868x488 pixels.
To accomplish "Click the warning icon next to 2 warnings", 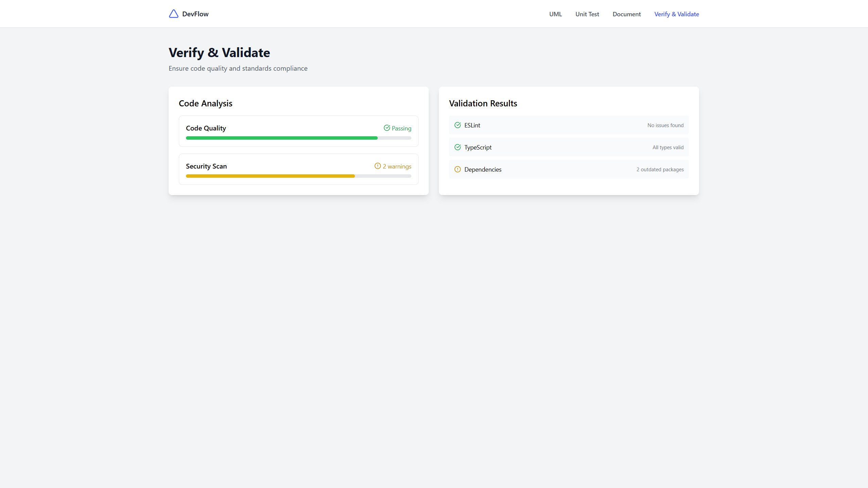I will [377, 166].
